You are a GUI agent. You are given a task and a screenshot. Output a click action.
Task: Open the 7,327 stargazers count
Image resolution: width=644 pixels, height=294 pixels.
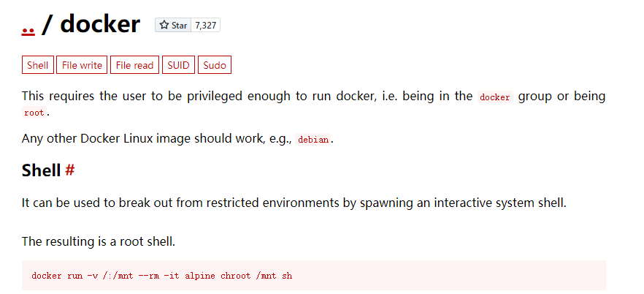point(206,25)
